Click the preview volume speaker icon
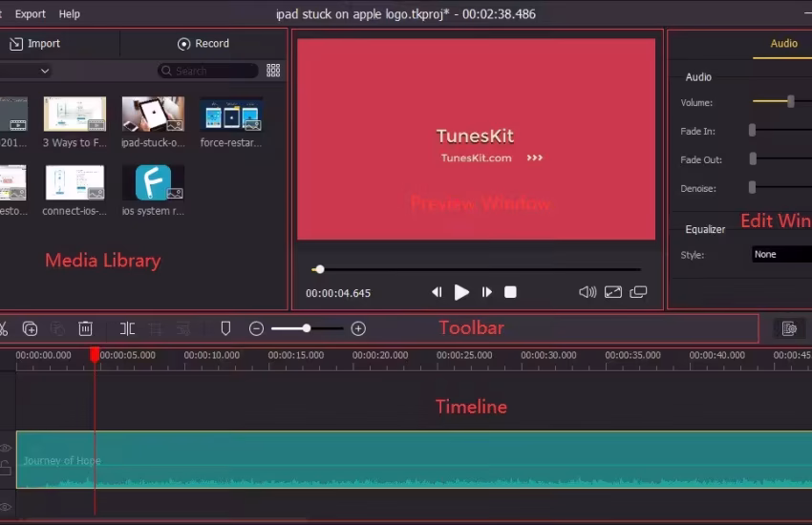Viewport: 812px width, 525px height. 588,292
